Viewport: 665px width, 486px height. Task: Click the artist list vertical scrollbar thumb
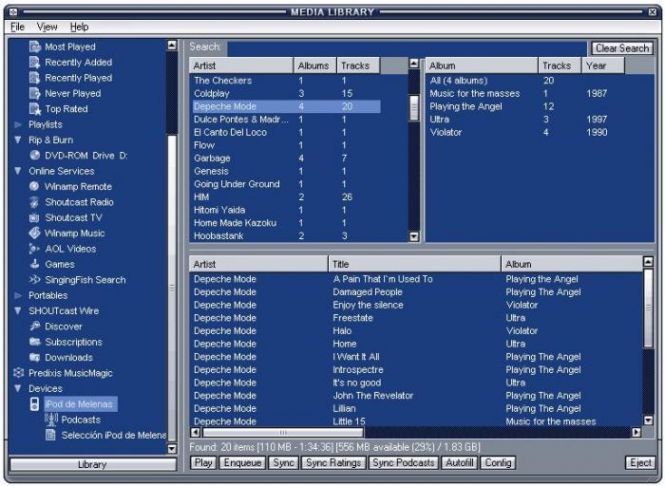coord(414,109)
